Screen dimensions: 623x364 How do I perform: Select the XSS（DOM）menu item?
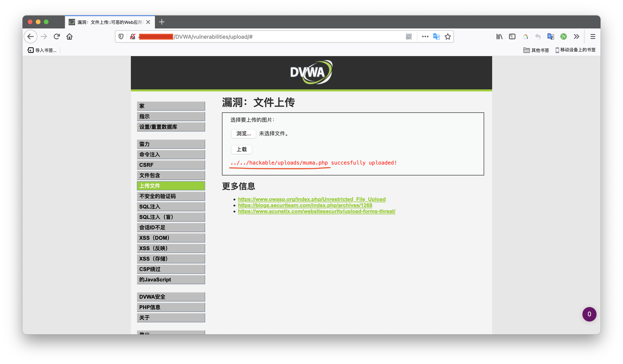[x=171, y=238]
